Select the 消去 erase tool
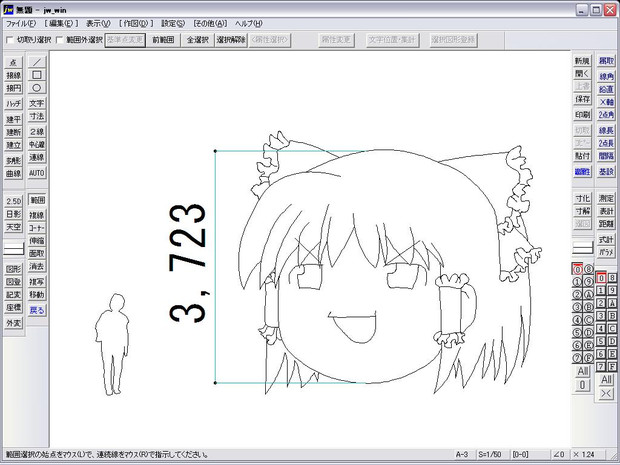The image size is (620, 465). 37,266
